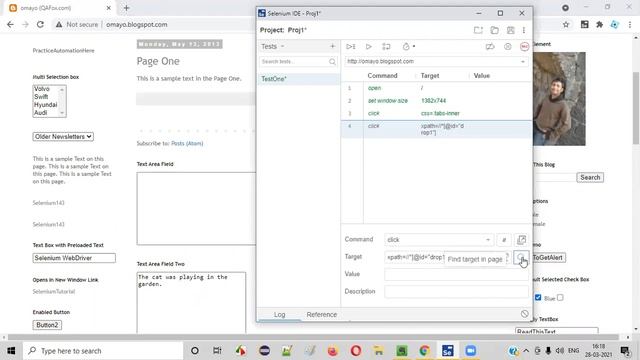The height and width of the screenshot is (360, 640).
Task: Open an existing project folder icon
Action: click(x=494, y=30)
